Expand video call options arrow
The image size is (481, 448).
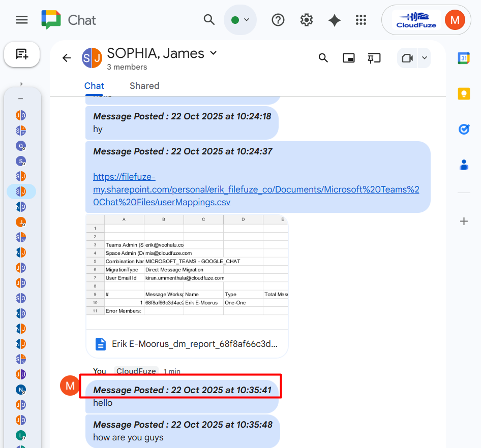coord(424,58)
